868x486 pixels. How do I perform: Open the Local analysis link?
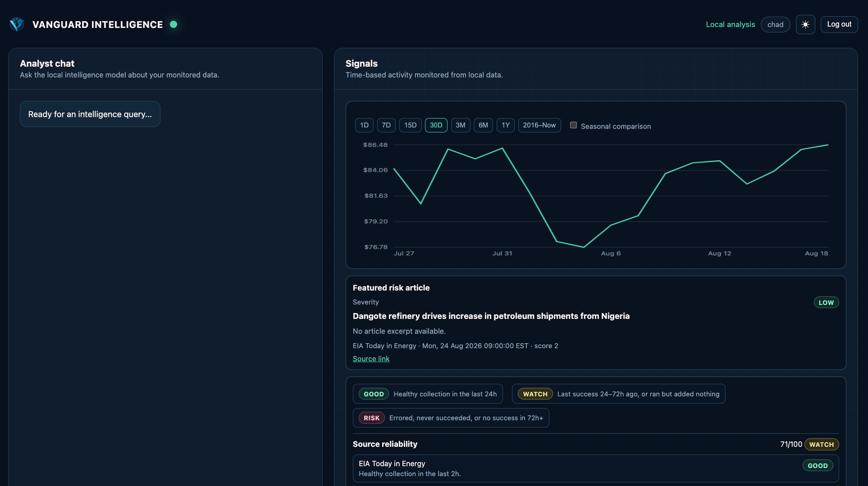[x=730, y=24]
